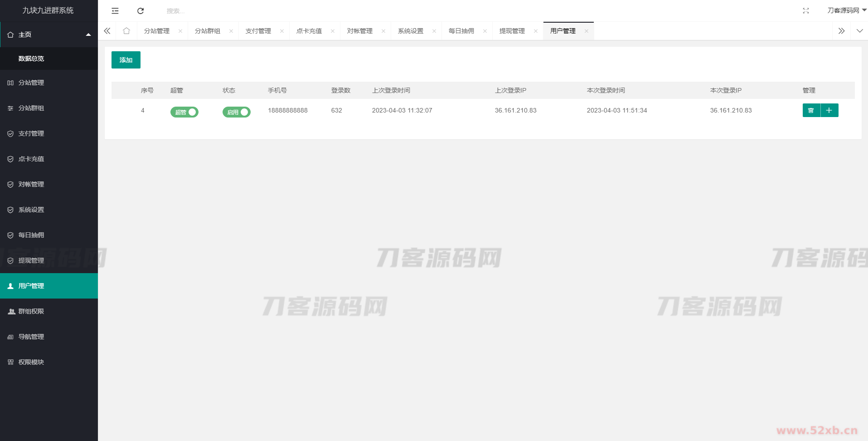Open the 刀客源码网 user dropdown
Image resolution: width=868 pixels, height=441 pixels.
click(x=846, y=10)
